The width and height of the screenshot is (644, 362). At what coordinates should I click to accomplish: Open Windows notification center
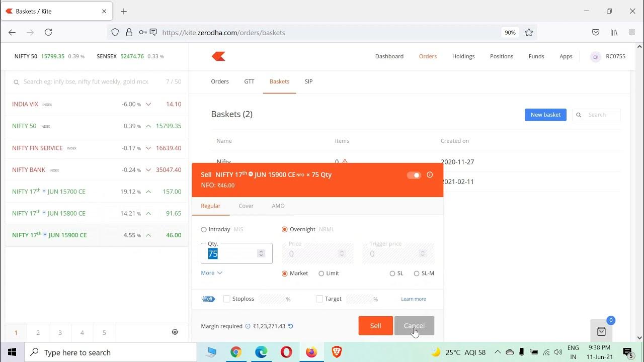tap(627, 352)
